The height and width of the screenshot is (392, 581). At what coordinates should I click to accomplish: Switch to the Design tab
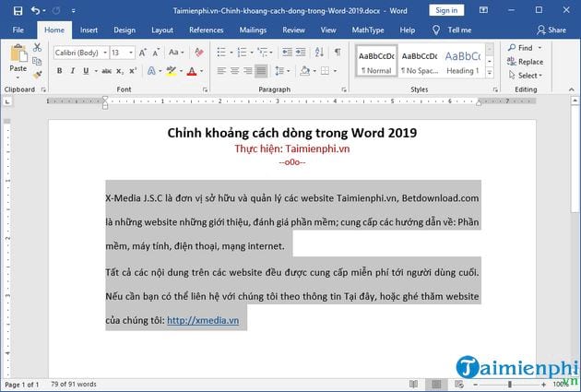tap(125, 30)
